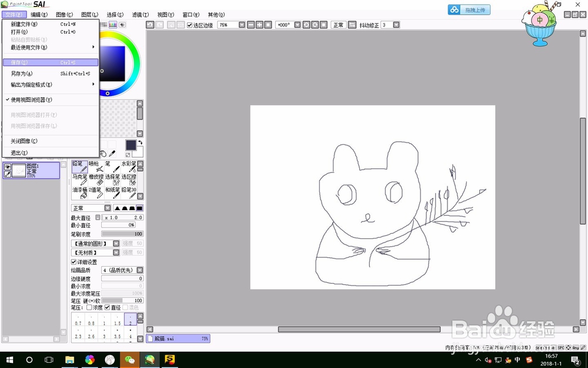Open the 抖动修正 stabilizer dropdown
Screen dimensions: 588x368
point(396,25)
